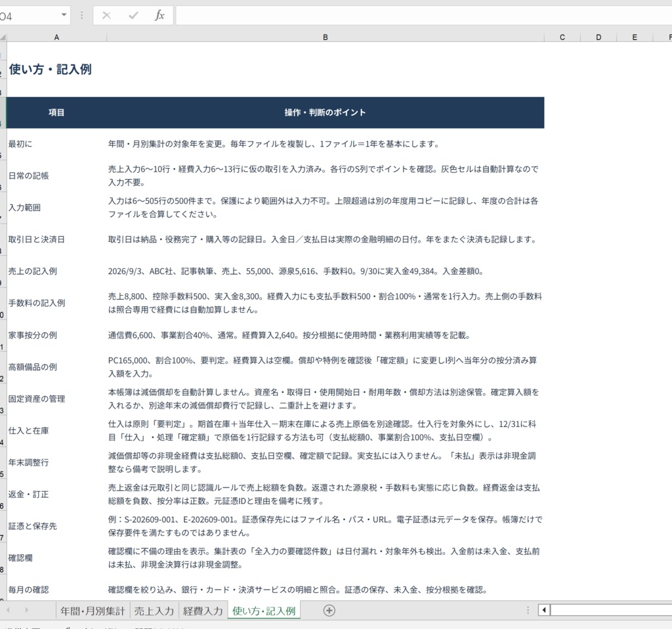
Task: Select column E header
Action: (635, 37)
